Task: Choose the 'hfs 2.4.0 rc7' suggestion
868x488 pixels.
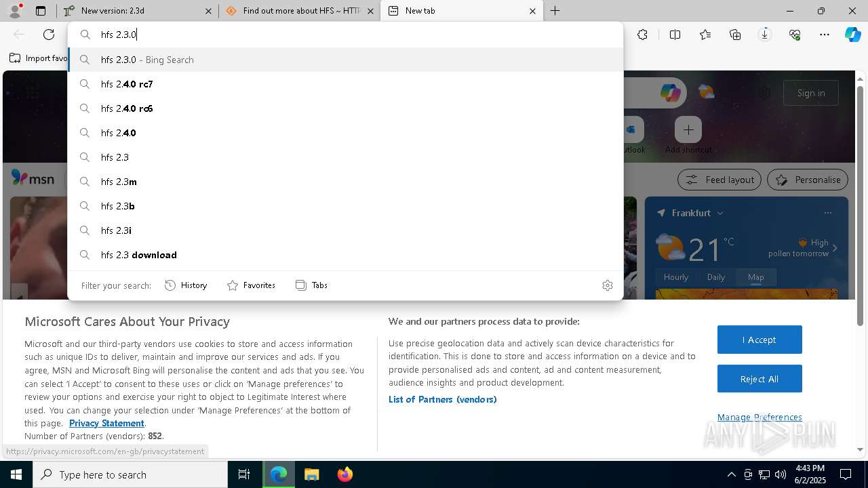Action: point(345,84)
